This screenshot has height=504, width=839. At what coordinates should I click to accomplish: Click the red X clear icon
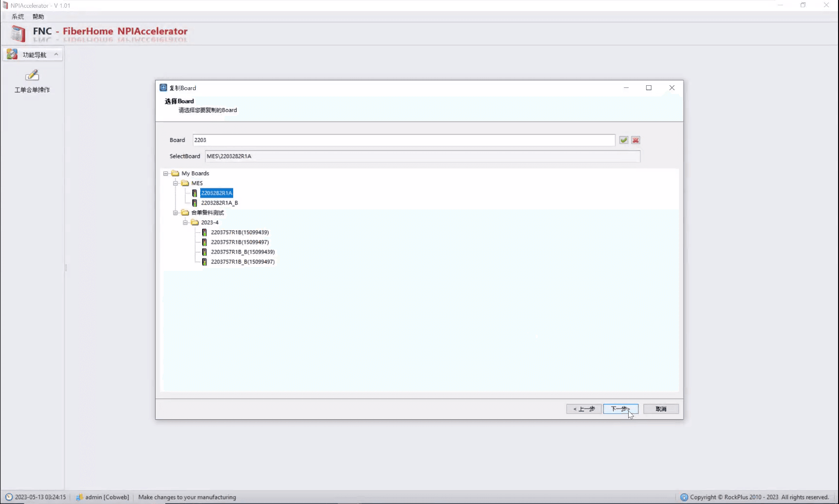pos(636,140)
